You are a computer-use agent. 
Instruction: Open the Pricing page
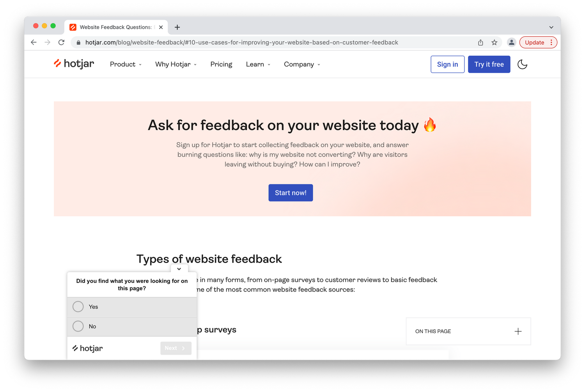coord(221,64)
